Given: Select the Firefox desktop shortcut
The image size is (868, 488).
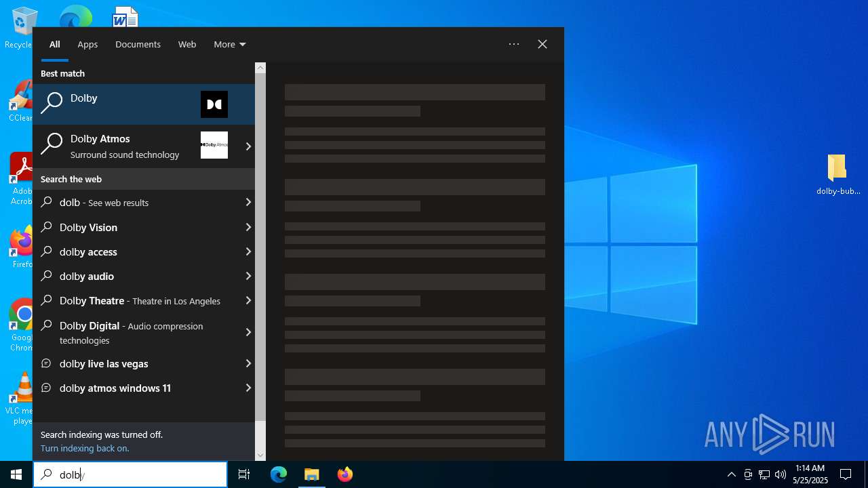Looking at the screenshot, I should [22, 248].
